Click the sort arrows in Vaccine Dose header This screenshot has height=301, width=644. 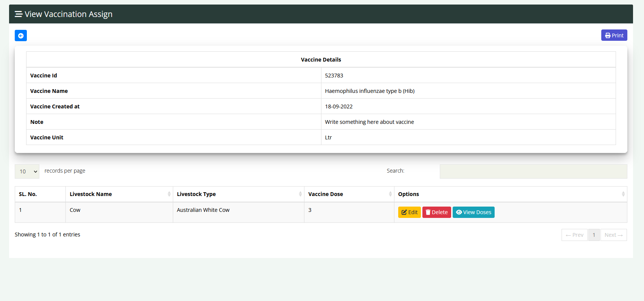pyautogui.click(x=390, y=194)
